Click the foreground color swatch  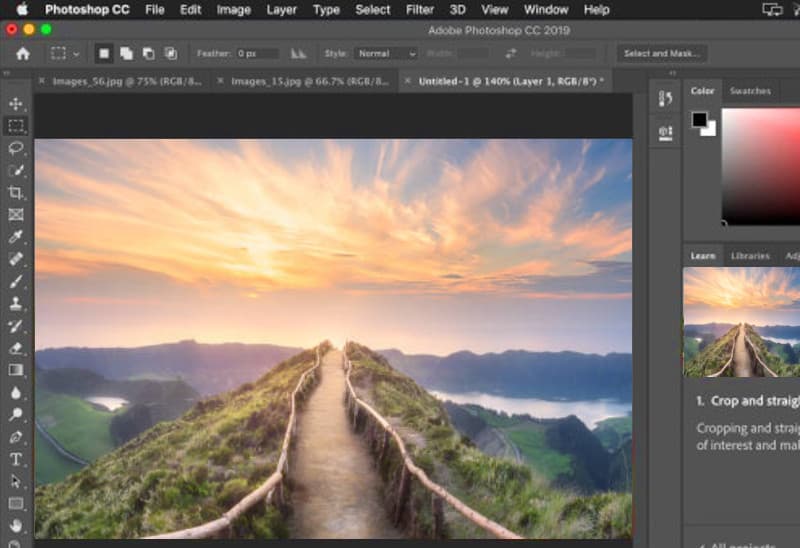pos(699,119)
